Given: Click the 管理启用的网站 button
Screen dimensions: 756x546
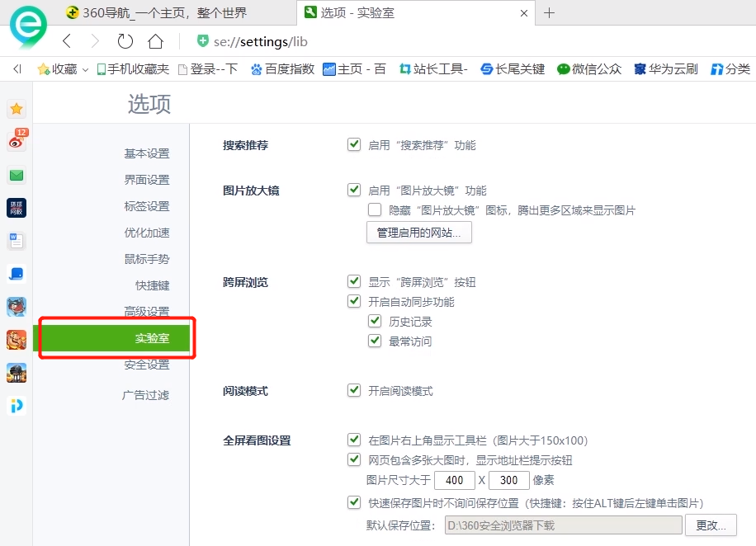Looking at the screenshot, I should [418, 232].
